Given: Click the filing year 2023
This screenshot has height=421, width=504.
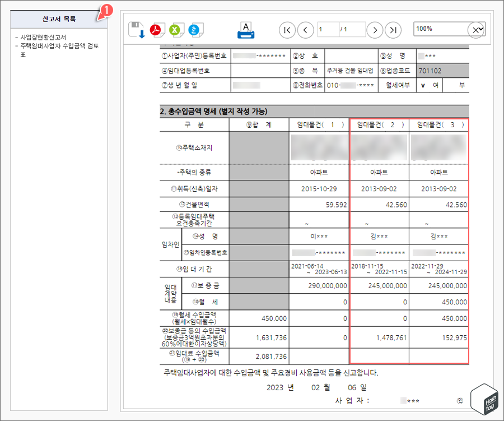Looking at the screenshot, I should click(x=275, y=387).
